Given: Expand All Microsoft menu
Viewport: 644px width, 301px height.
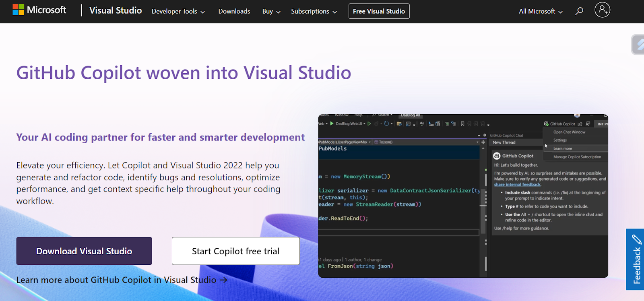Looking at the screenshot, I should tap(541, 11).
